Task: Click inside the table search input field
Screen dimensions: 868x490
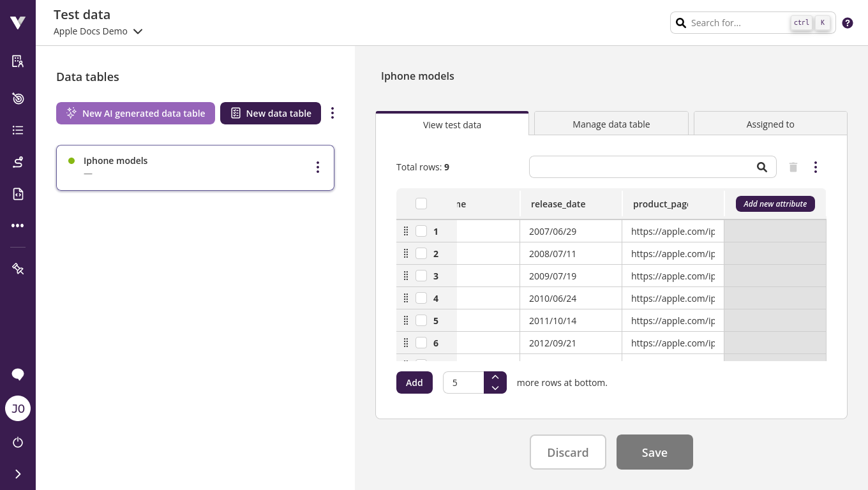Action: point(638,167)
